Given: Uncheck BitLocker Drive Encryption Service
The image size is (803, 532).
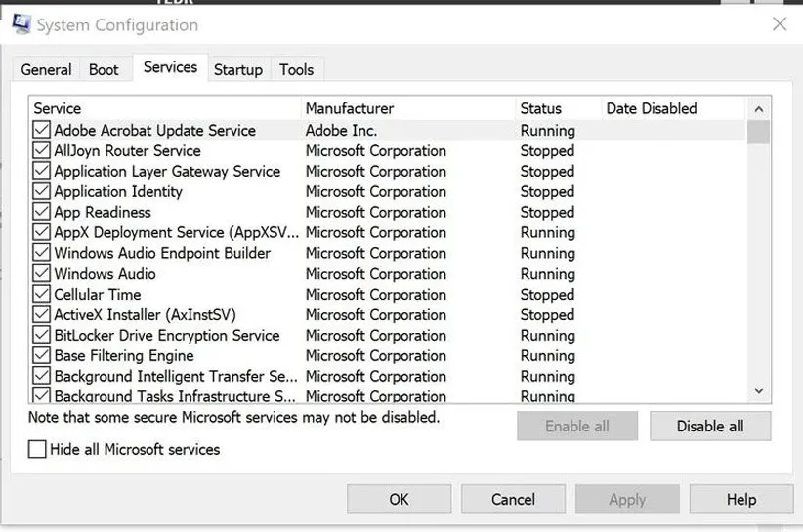Looking at the screenshot, I should point(41,336).
